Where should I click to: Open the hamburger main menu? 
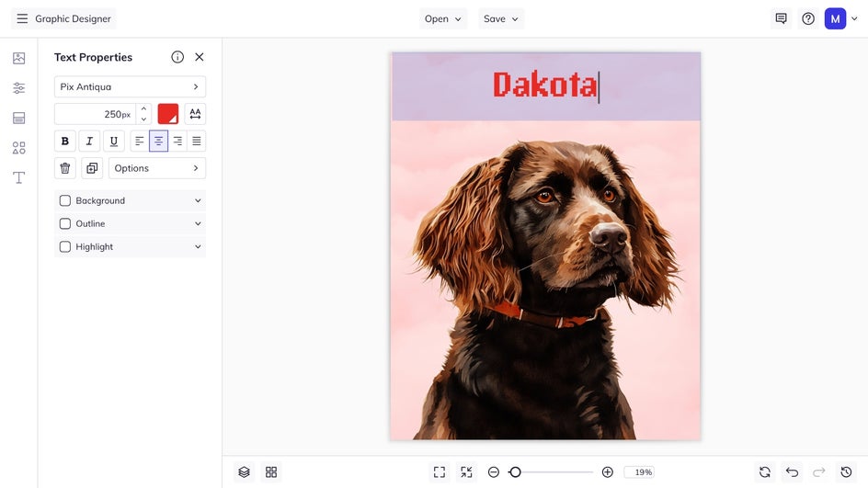tap(22, 18)
